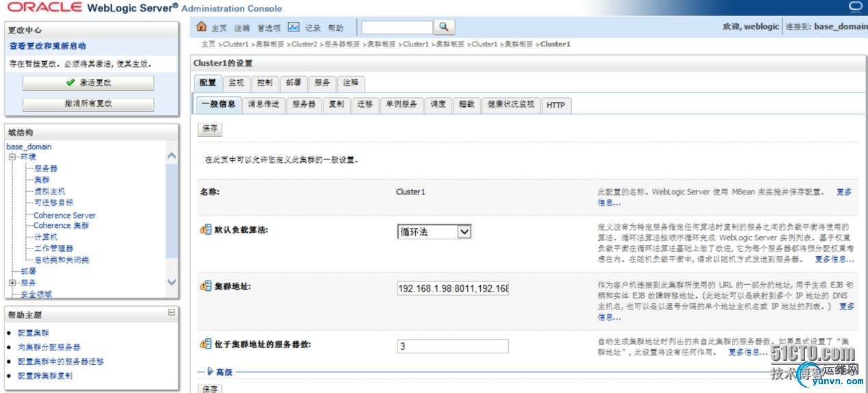Click 服务器概要 in the breadcrumb trail
The height and width of the screenshot is (393, 868).
click(342, 44)
